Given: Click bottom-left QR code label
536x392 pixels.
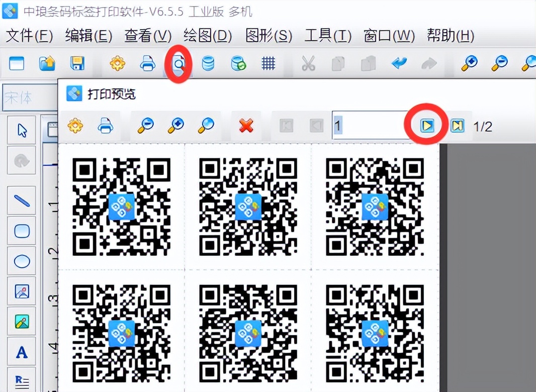Looking at the screenshot, I should point(122,334).
